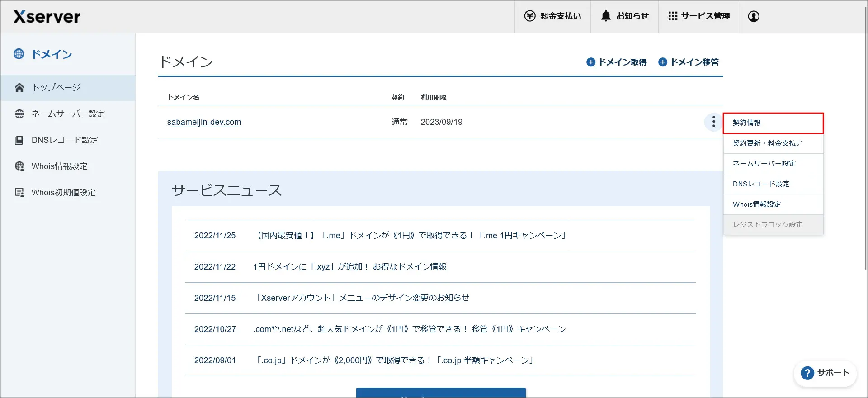868x398 pixels.
Task: Open ドメイン移管 link
Action: point(689,62)
